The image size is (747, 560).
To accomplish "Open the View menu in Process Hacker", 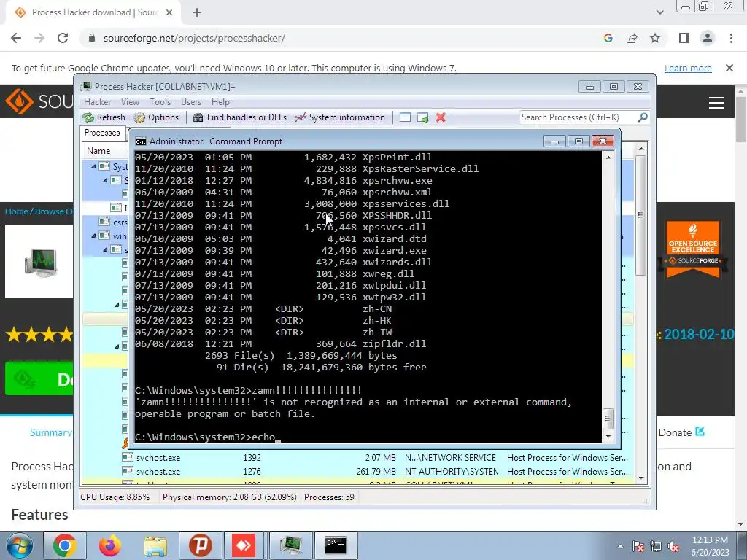I will click(130, 102).
